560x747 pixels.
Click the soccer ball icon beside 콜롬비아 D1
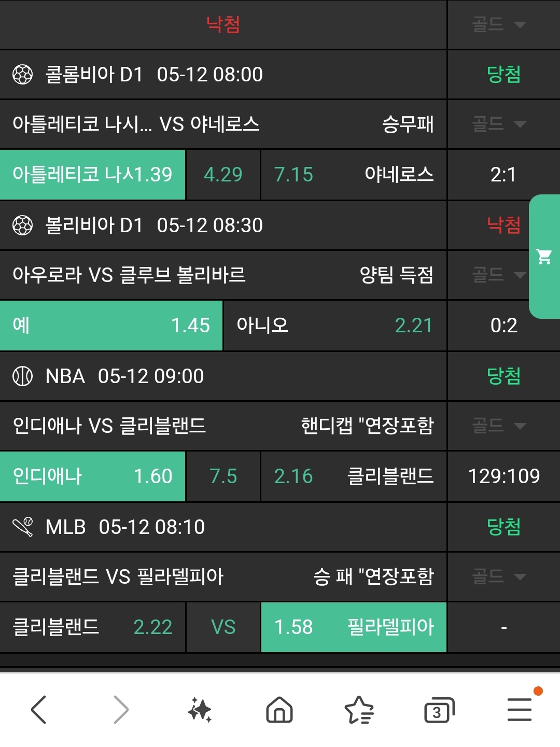point(23,75)
